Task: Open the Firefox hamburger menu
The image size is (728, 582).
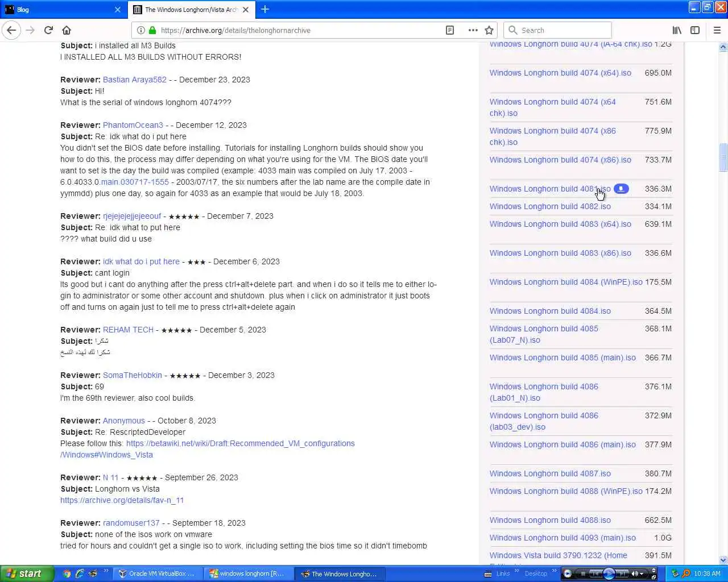Action: point(717,30)
